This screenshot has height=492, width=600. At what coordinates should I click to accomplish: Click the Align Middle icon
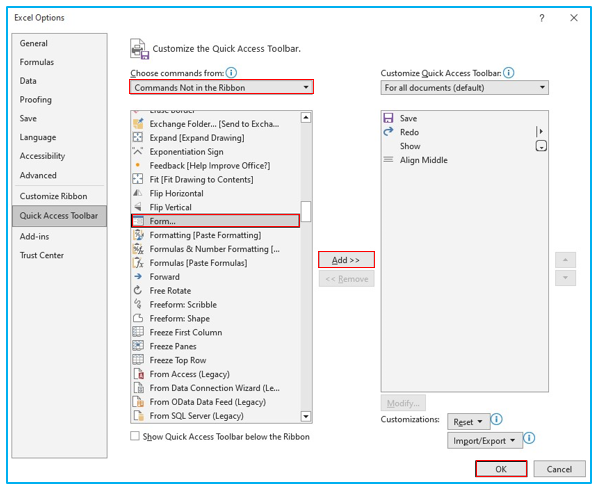(388, 160)
